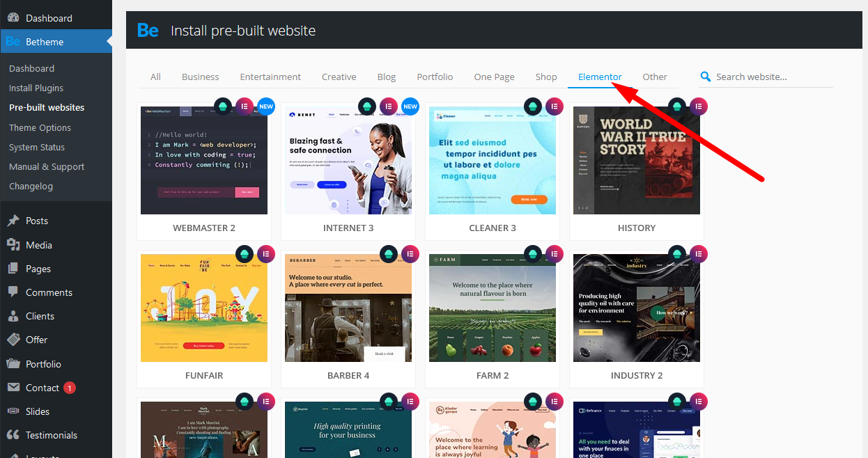The width and height of the screenshot is (868, 458).
Task: Select the Webmaster 2 website thumbnail
Action: click(x=204, y=160)
